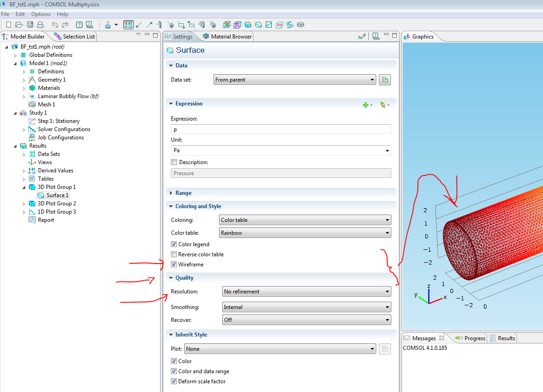The width and height of the screenshot is (543, 392).
Task: Uncheck the Color legend checkbox
Action: [x=174, y=244]
